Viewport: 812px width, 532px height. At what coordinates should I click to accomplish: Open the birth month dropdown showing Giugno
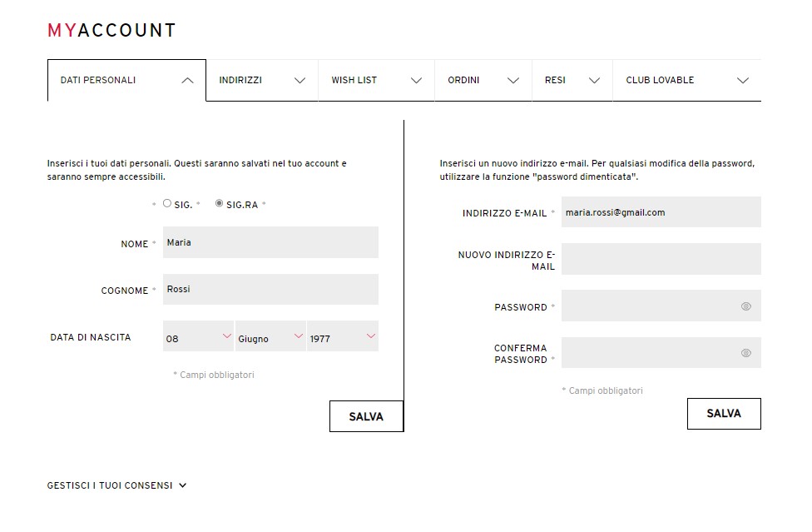270,336
